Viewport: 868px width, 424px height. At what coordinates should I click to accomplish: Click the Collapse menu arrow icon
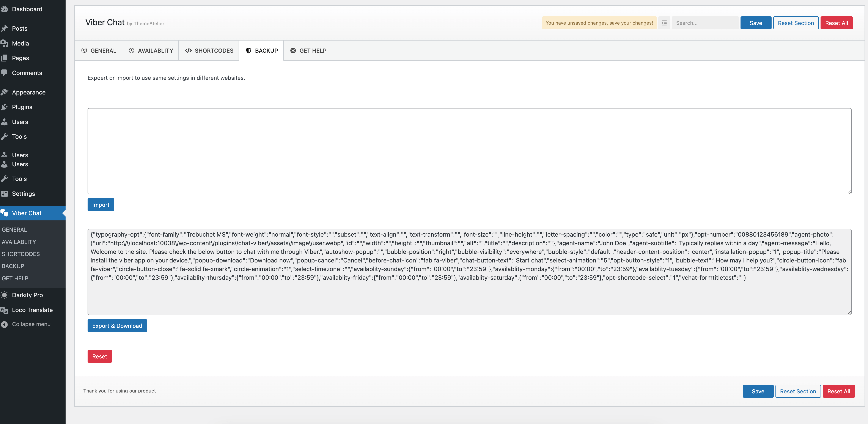click(x=4, y=324)
